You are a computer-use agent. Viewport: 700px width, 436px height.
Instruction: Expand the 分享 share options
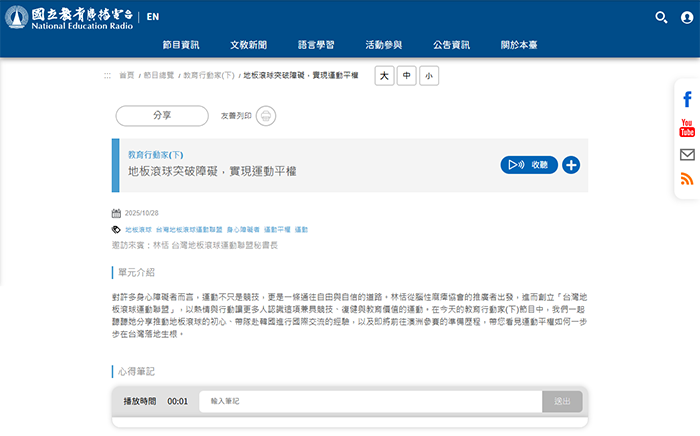click(162, 116)
